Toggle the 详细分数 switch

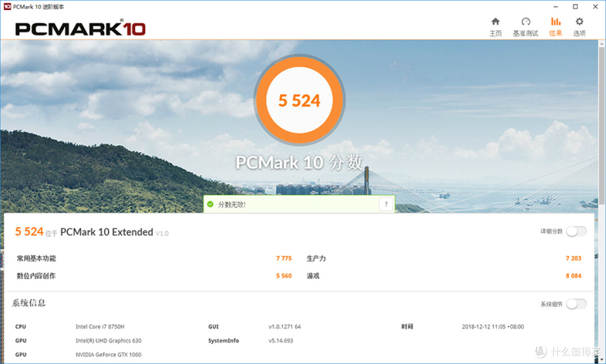point(576,231)
